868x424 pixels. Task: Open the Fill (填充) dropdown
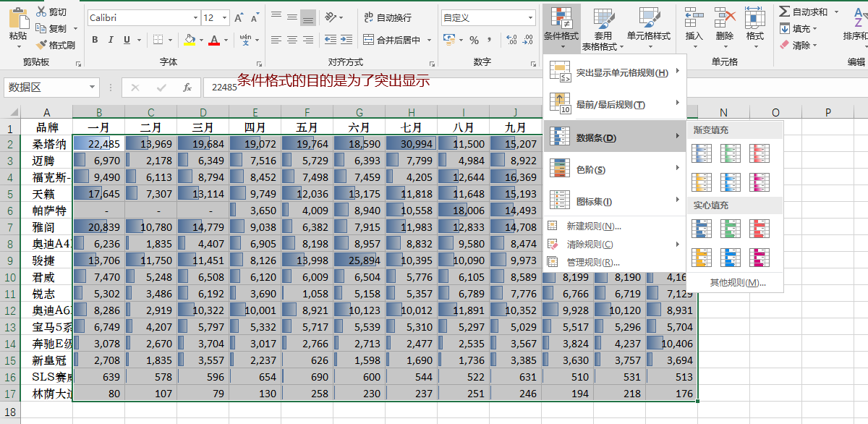point(799,28)
